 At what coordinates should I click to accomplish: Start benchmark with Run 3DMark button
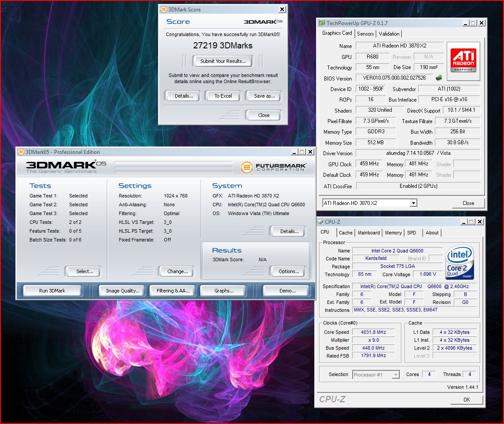[x=52, y=291]
